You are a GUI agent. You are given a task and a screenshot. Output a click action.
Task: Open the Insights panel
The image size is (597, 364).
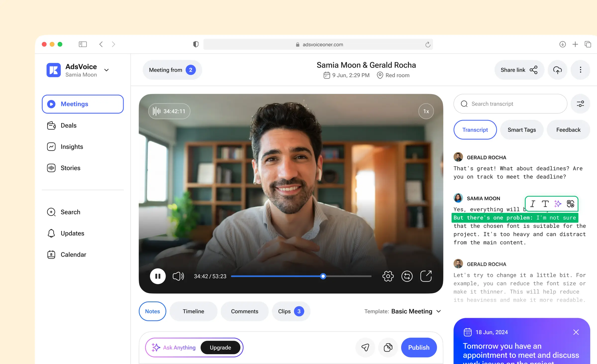(x=72, y=146)
